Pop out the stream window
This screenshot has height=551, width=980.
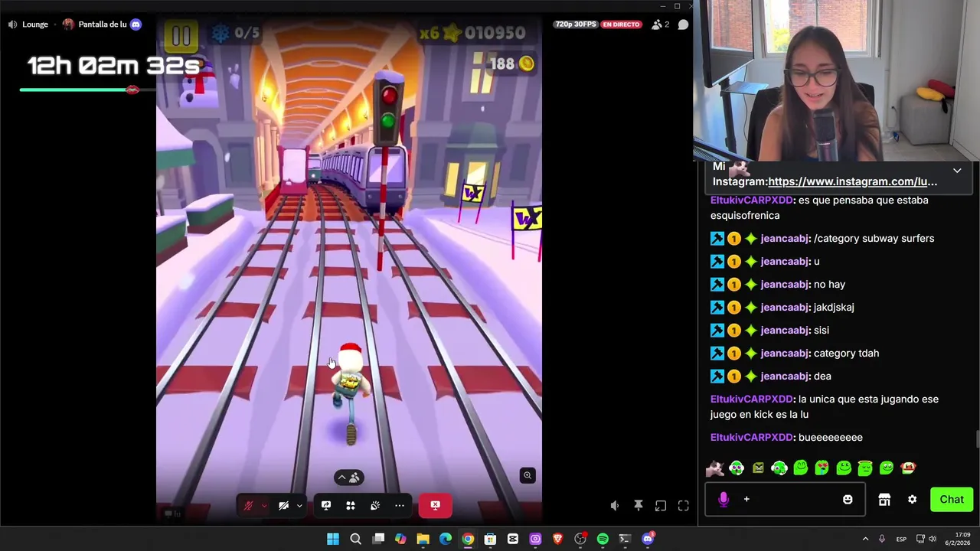tap(661, 506)
